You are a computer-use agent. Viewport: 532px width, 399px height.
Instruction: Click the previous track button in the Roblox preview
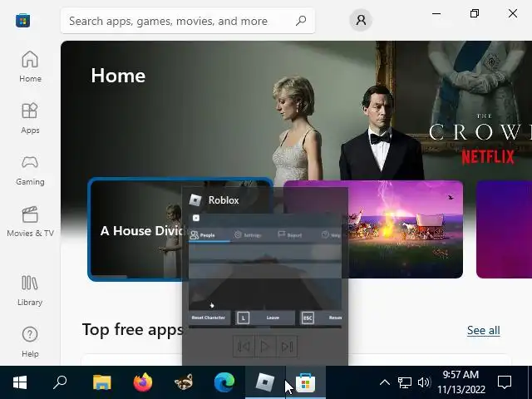(244, 347)
